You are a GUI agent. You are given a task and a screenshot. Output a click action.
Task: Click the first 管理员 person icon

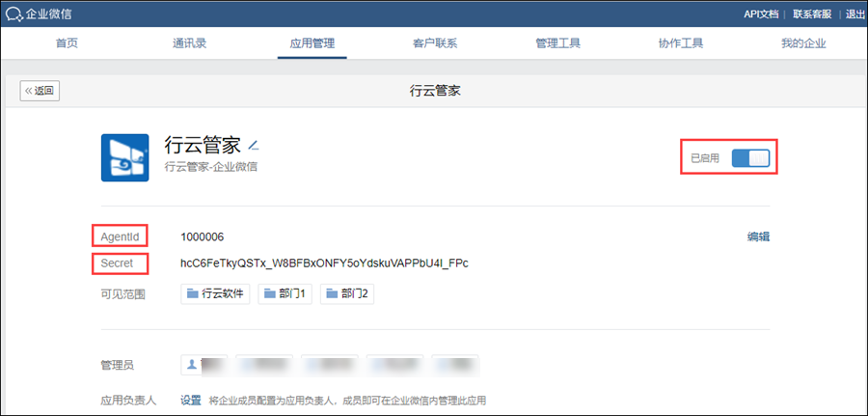click(192, 365)
